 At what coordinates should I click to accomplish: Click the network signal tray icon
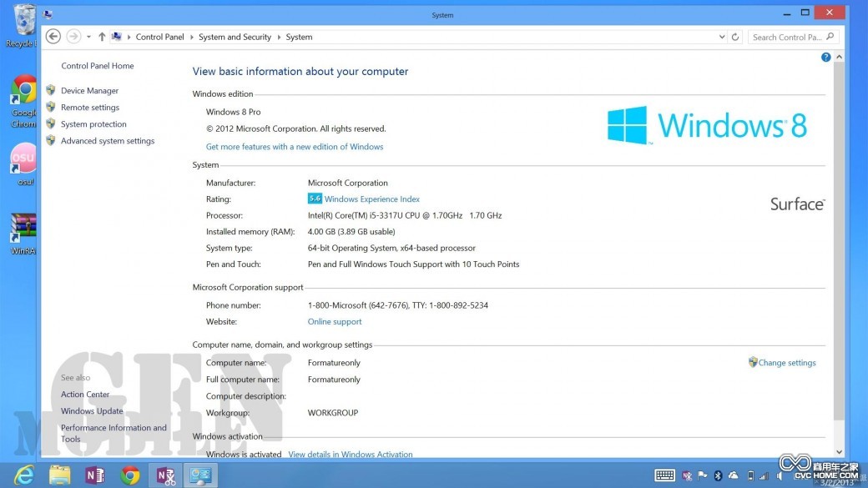764,475
